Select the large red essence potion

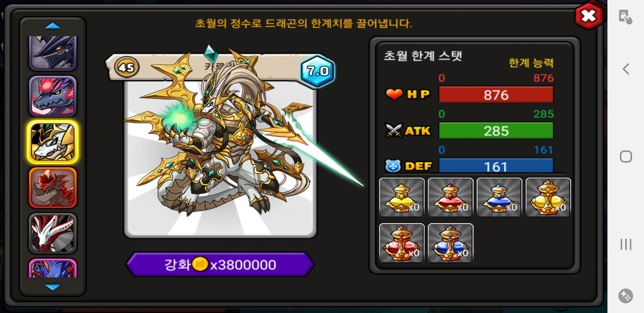click(x=402, y=243)
